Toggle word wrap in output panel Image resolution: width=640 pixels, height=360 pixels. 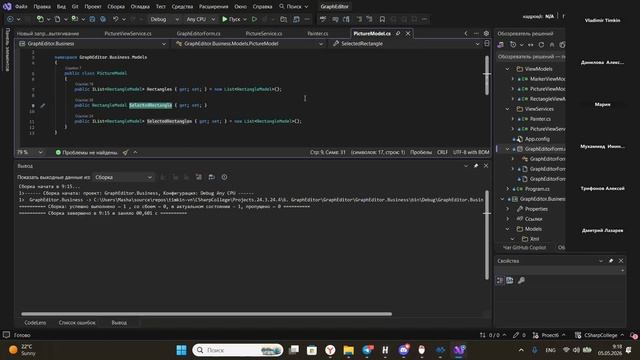tap(211, 177)
